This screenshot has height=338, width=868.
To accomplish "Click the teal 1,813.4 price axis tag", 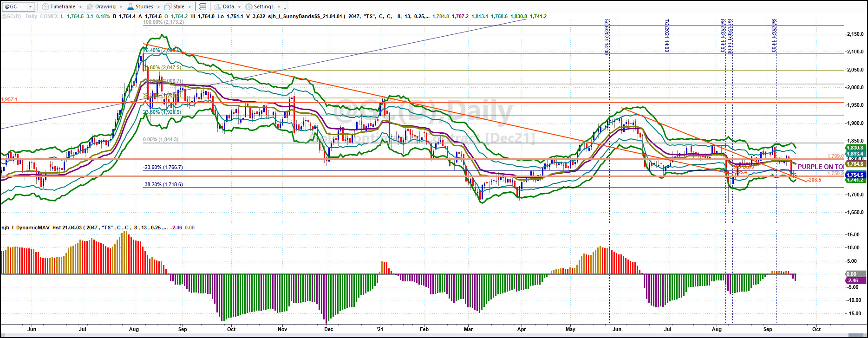I will click(855, 154).
